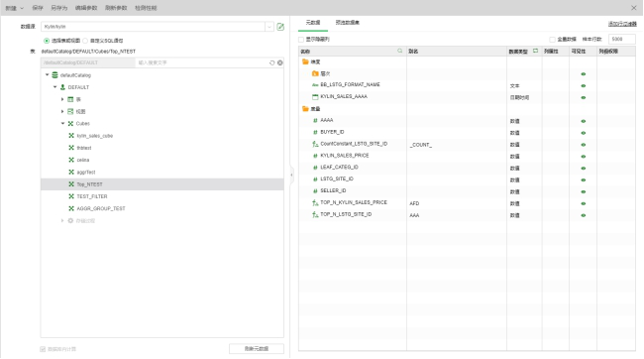This screenshot has width=644, height=359.
Task: Click the search icon in the name column header
Action: (399, 51)
